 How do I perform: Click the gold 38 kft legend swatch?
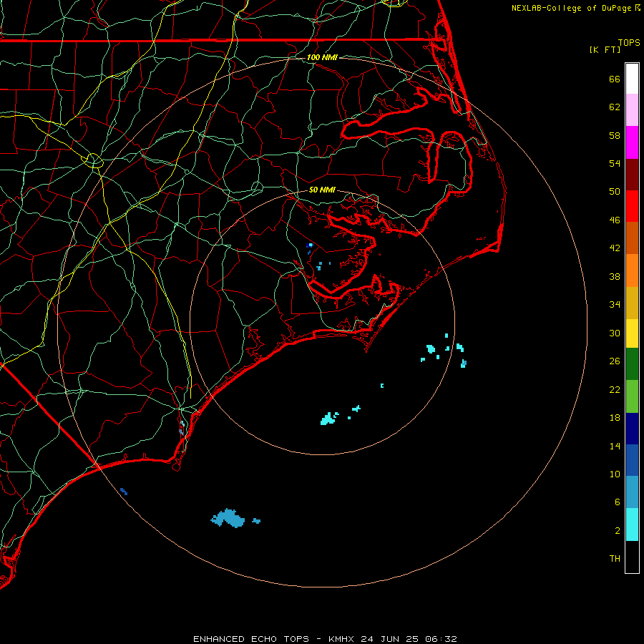coord(632,303)
